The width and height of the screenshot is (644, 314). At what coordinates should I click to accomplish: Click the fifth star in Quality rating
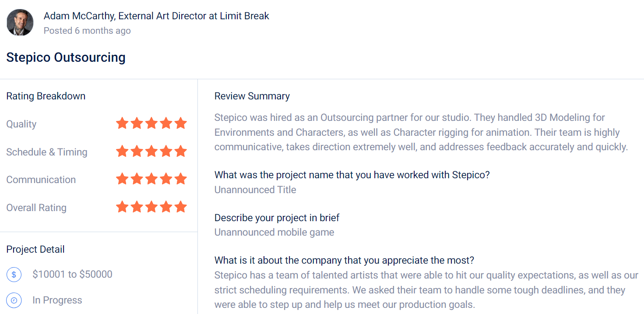coord(180,123)
